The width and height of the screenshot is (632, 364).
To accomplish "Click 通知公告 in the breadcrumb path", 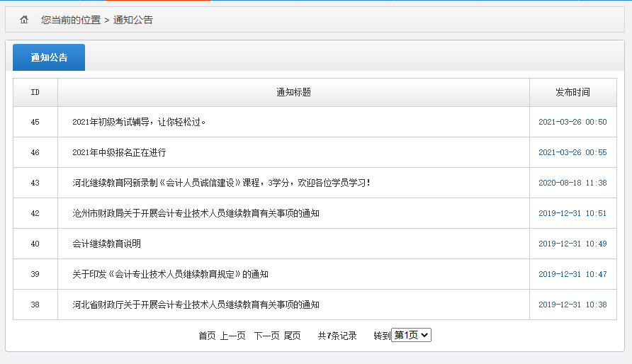I will tap(132, 20).
